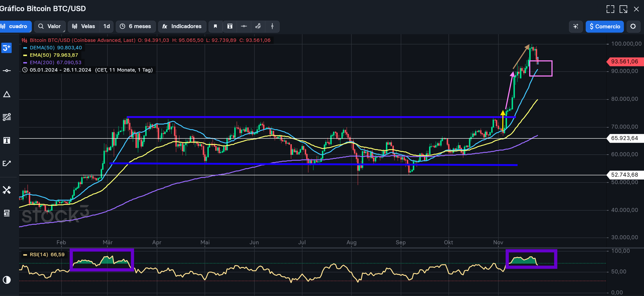Viewport: 644px width, 296px height.
Task: Click the sparkle AI icon near Comercio
Action: [x=576, y=27]
